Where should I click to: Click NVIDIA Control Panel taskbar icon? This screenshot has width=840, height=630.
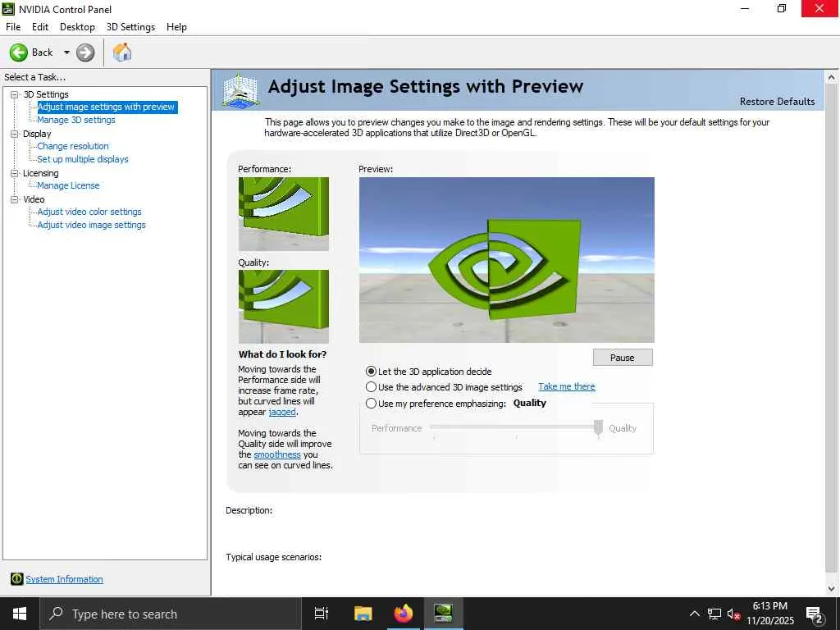[444, 614]
